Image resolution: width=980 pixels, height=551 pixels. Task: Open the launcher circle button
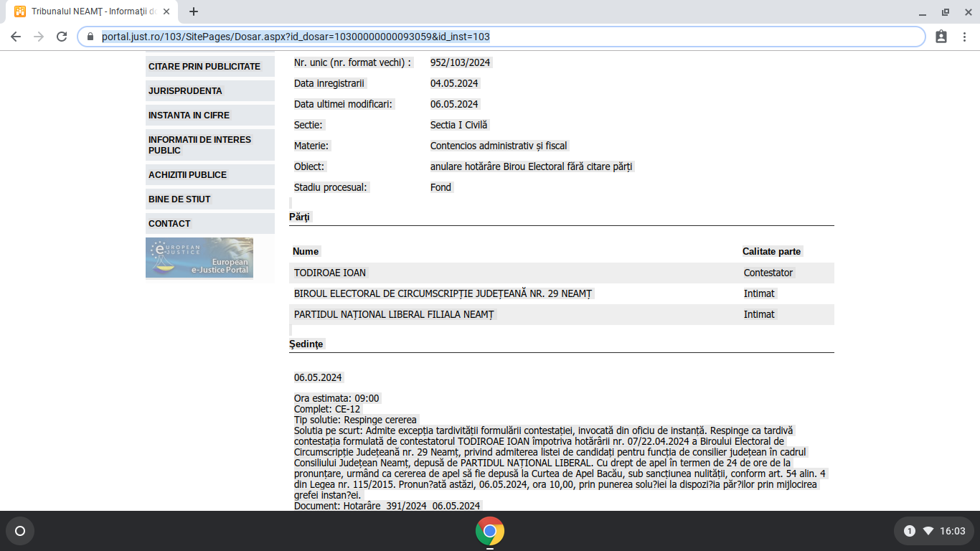[20, 531]
